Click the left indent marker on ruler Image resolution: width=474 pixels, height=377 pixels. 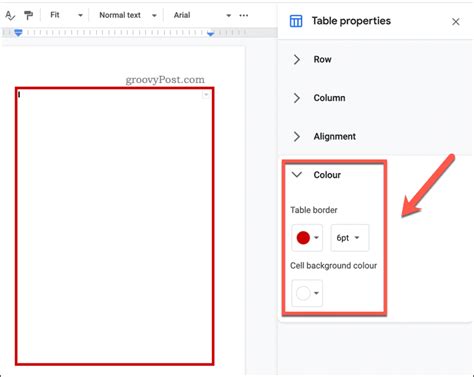point(18,33)
